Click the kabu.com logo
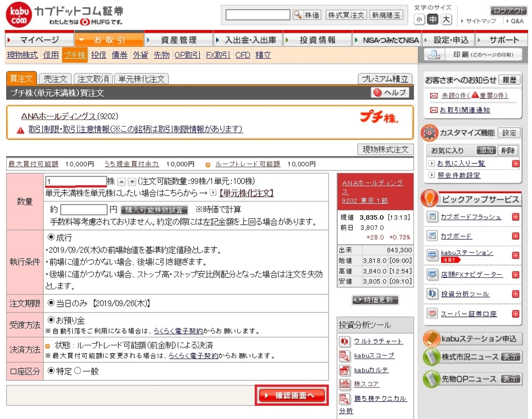Image resolution: width=532 pixels, height=419 pixels. 18,15
